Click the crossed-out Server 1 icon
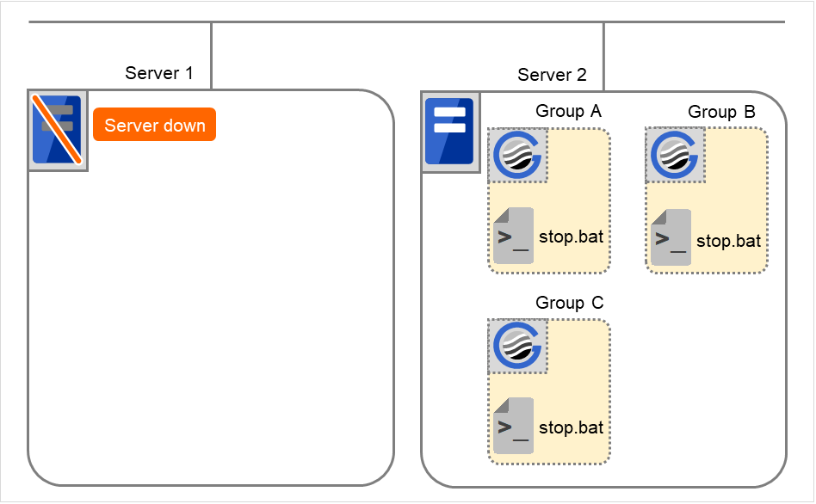Screen dimensions: 816x504 point(58,129)
